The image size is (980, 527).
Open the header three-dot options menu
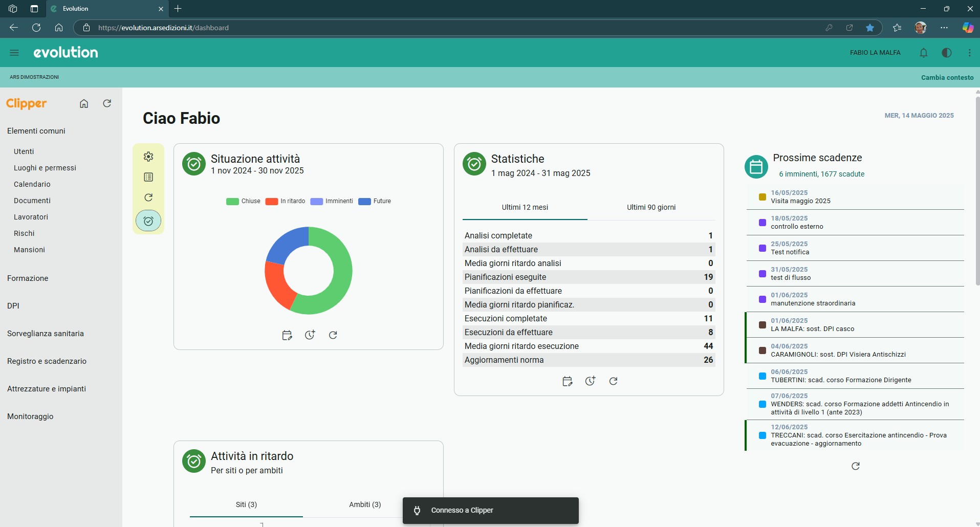pyautogui.click(x=970, y=53)
